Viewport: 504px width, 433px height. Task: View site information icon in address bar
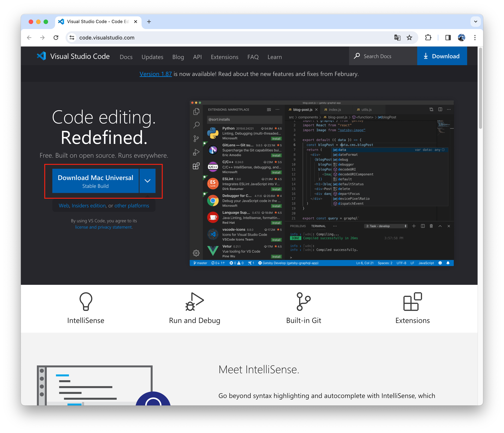(x=72, y=38)
